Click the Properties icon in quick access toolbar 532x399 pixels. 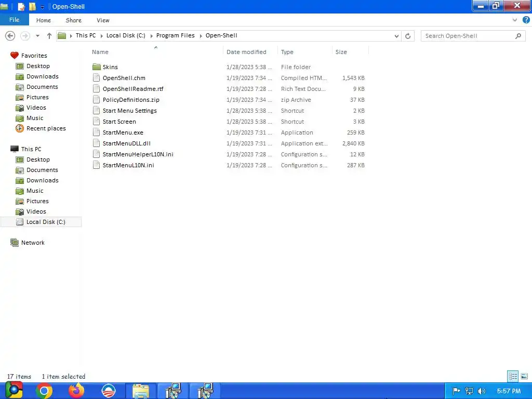[21, 6]
